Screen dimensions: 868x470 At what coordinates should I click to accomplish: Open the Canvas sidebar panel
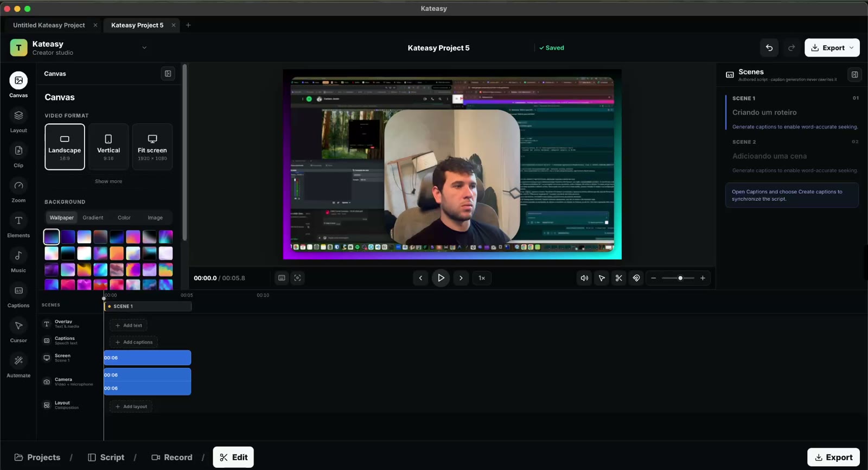pyautogui.click(x=18, y=85)
